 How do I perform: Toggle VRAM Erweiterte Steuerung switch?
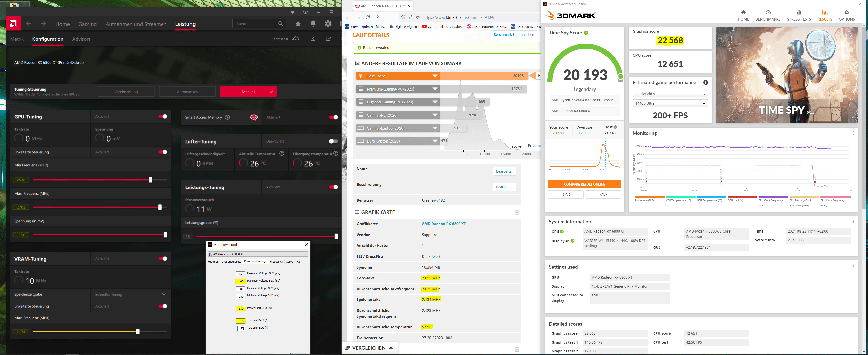(x=163, y=306)
